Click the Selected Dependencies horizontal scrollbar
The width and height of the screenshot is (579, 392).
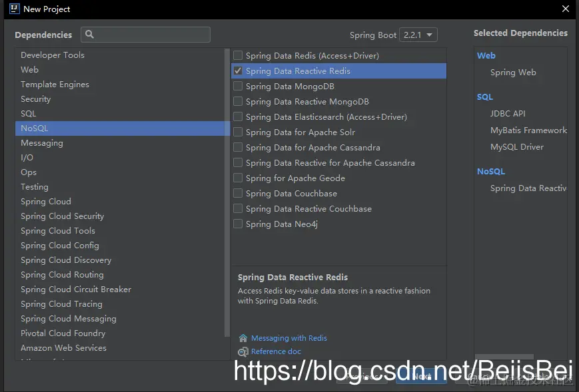pos(504,357)
